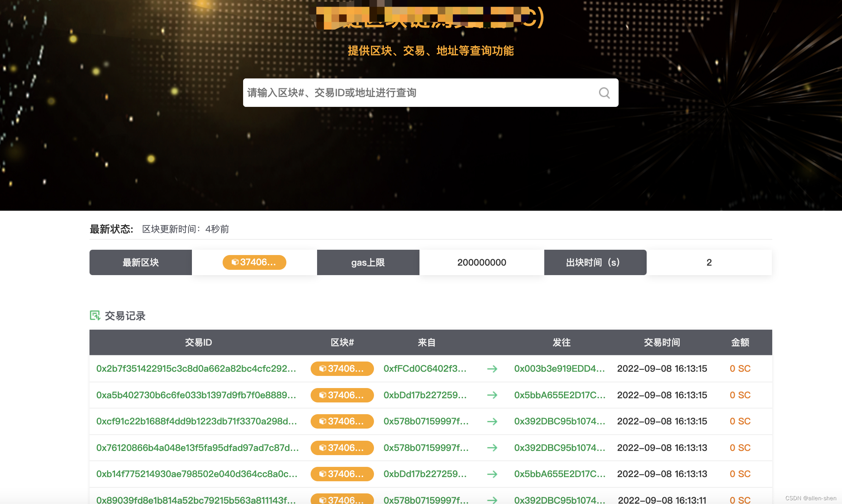
Task: Click the search magnifier icon
Action: 604,93
